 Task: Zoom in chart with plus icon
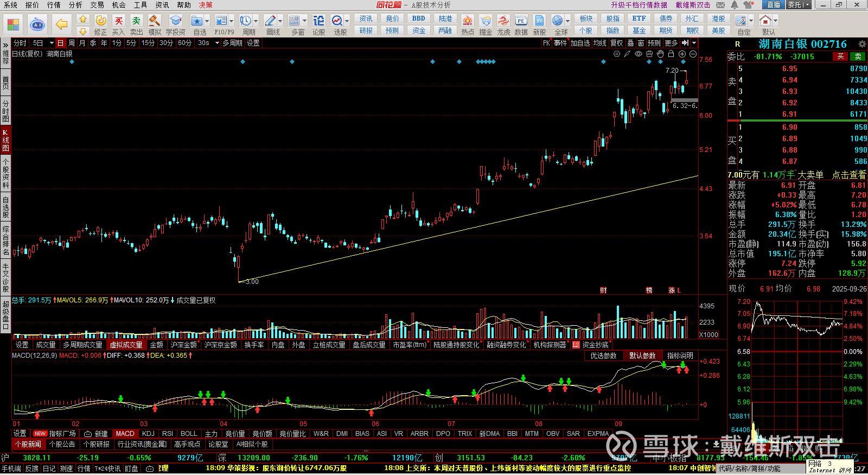(x=682, y=54)
